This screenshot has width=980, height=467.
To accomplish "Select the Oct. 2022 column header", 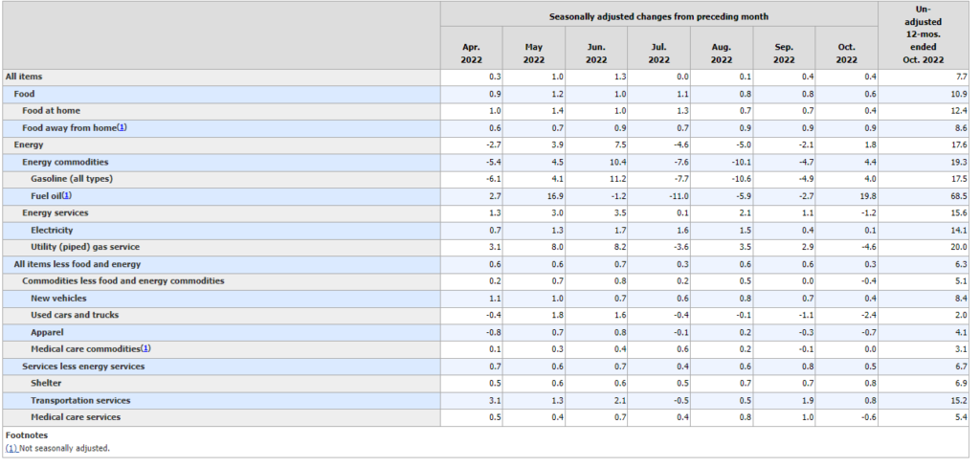I will (x=846, y=52).
